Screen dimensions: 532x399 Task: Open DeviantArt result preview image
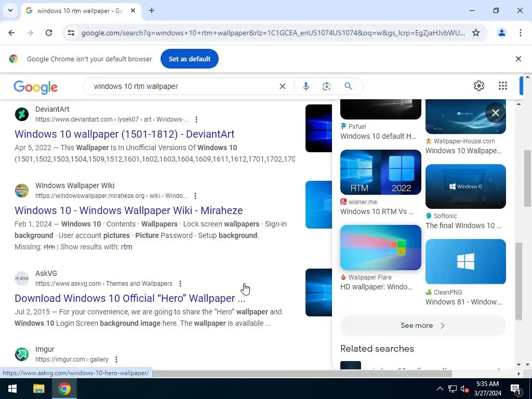pyautogui.click(x=318, y=128)
